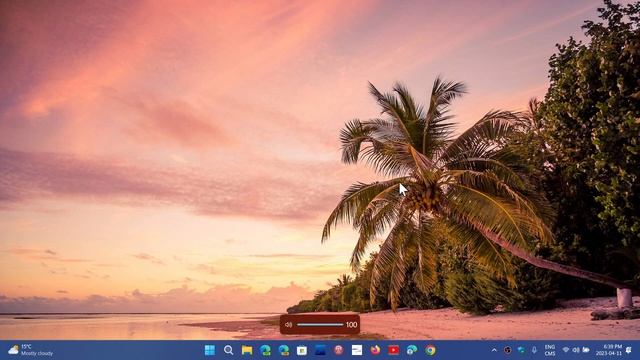The image size is (640, 360).
Task: Open Wi-Fi network tray icon
Action: (566, 350)
